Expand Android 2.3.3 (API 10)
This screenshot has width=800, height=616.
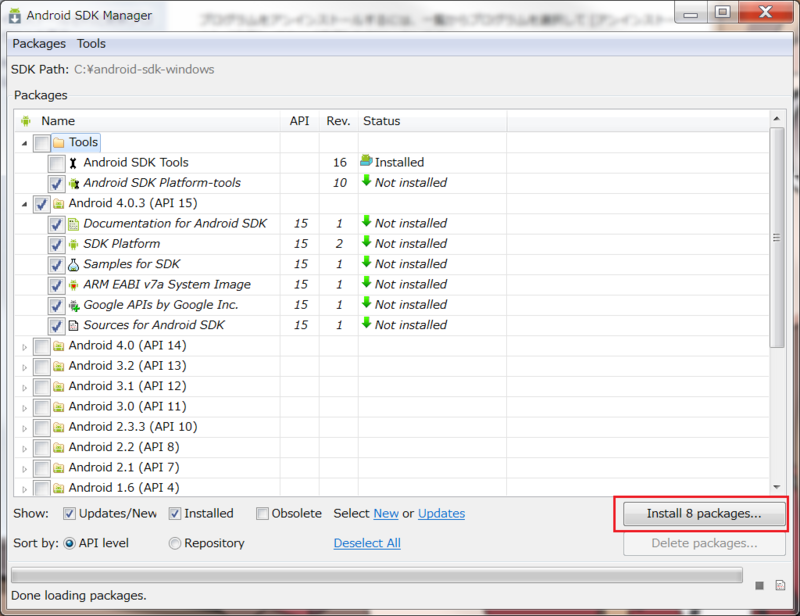click(x=24, y=429)
